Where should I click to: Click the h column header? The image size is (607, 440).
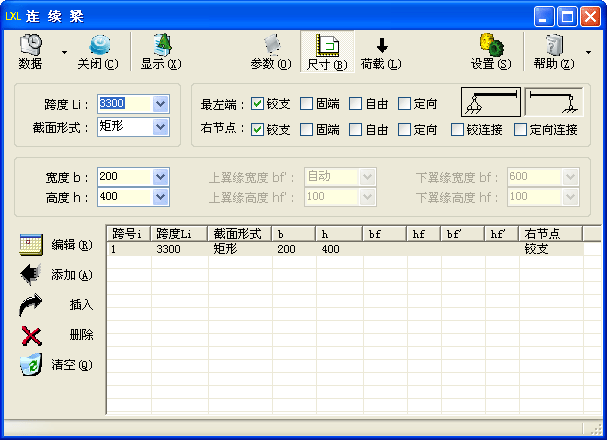tap(339, 234)
